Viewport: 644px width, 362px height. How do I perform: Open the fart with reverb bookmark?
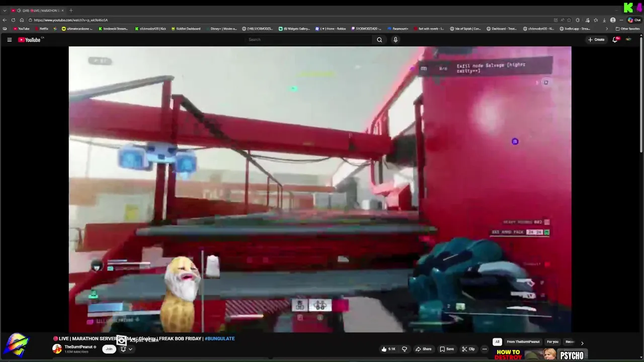click(x=429, y=29)
